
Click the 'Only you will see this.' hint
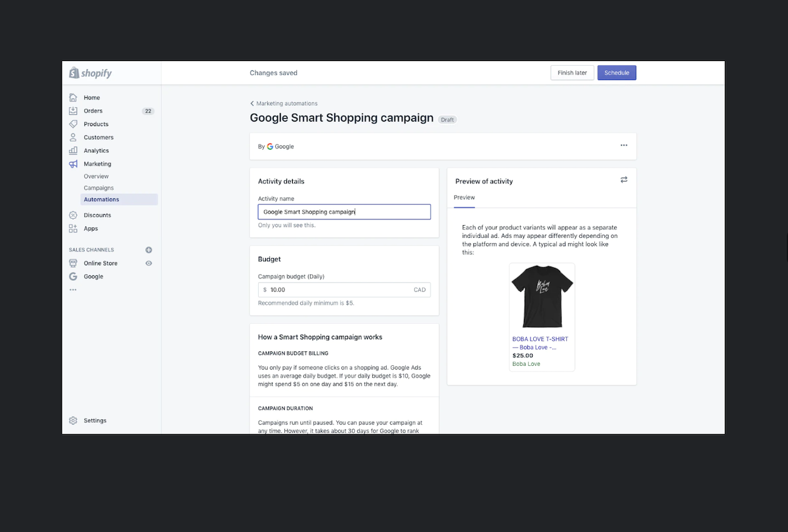click(x=286, y=225)
